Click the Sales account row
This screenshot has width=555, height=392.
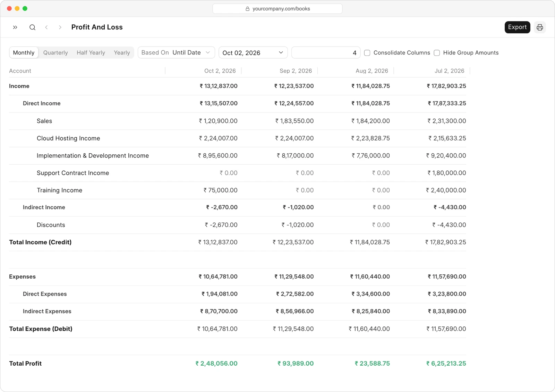point(238,121)
